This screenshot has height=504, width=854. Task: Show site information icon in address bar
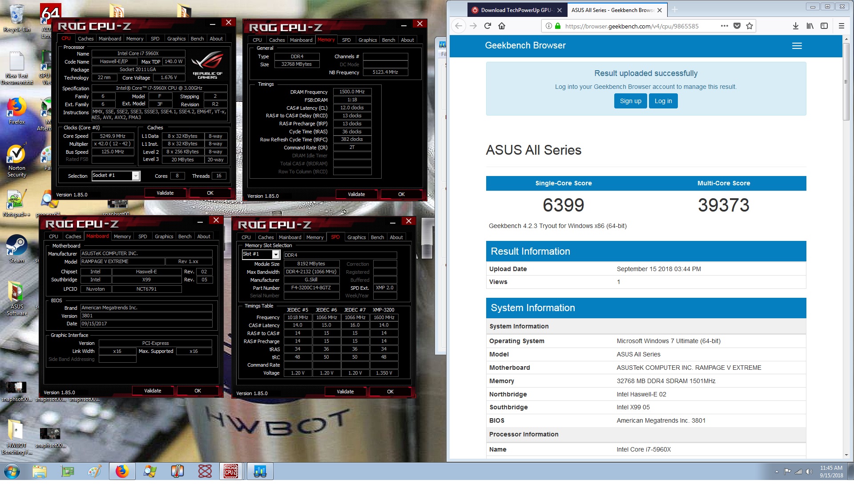549,26
